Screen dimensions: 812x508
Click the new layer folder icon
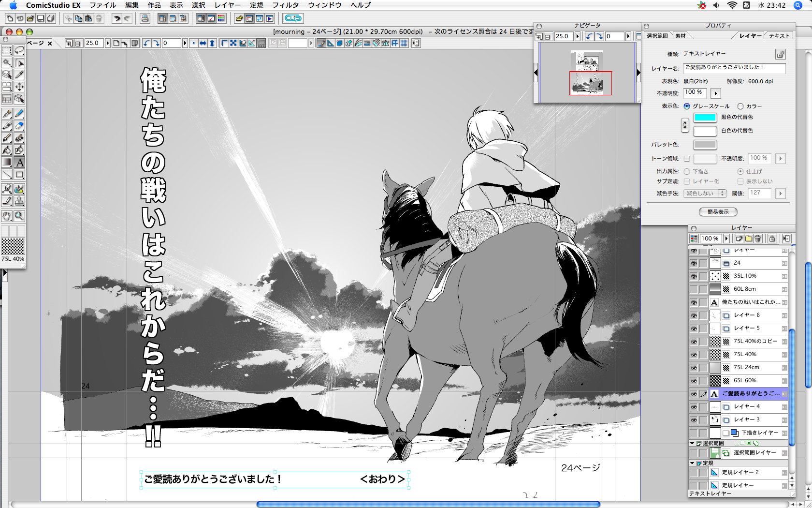(x=749, y=239)
